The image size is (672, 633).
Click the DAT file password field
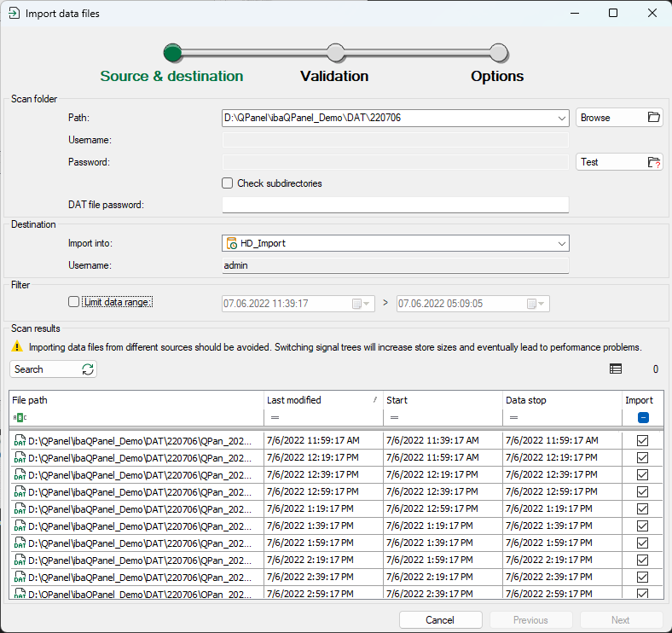[x=395, y=205]
